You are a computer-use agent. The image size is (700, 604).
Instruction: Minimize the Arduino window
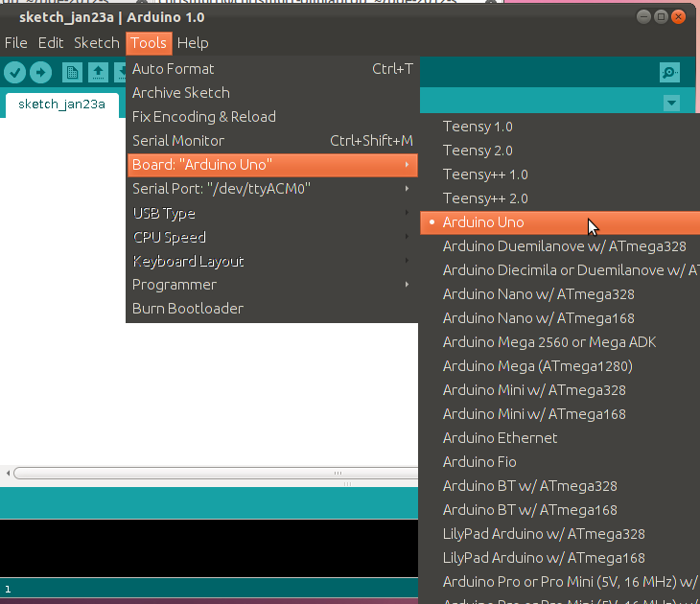tap(643, 17)
